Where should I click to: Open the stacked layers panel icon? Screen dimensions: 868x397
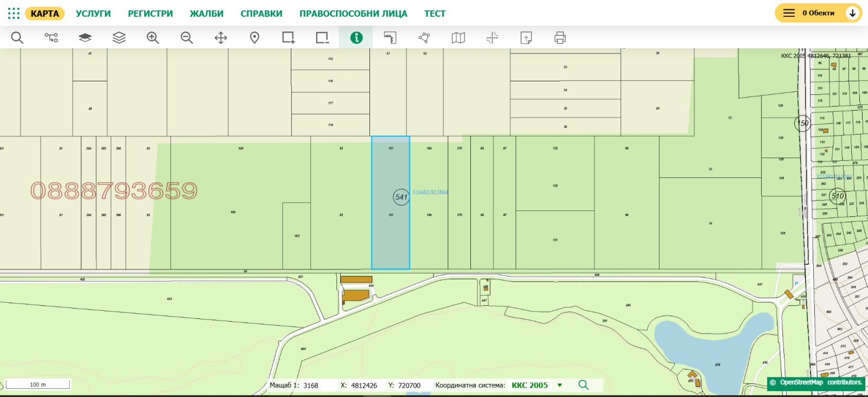[119, 37]
